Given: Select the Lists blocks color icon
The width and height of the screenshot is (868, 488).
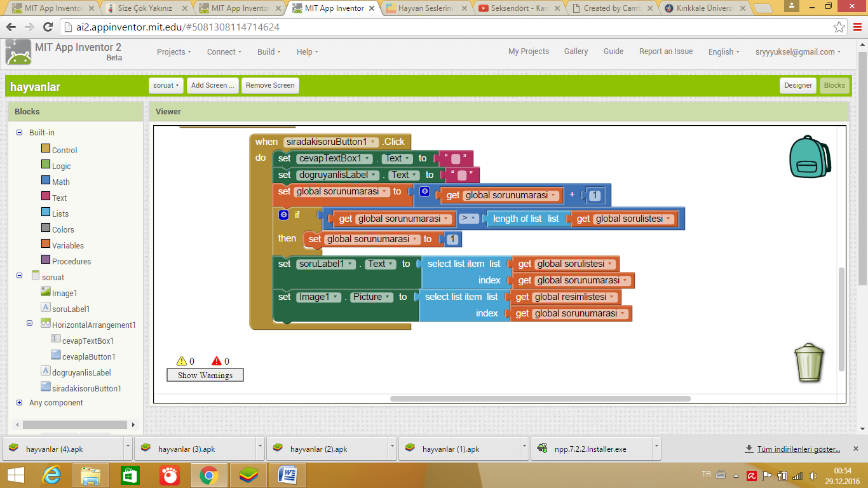Looking at the screenshot, I should pyautogui.click(x=45, y=212).
